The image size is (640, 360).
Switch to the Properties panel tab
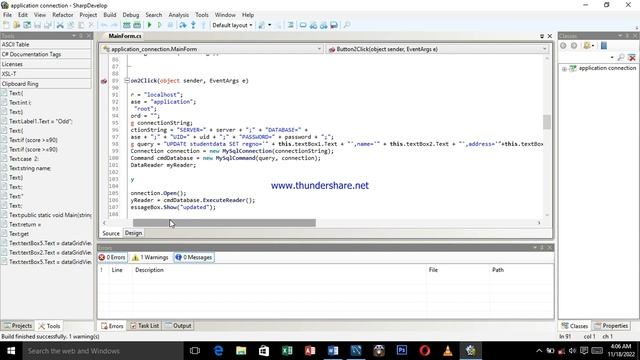click(x=611, y=326)
